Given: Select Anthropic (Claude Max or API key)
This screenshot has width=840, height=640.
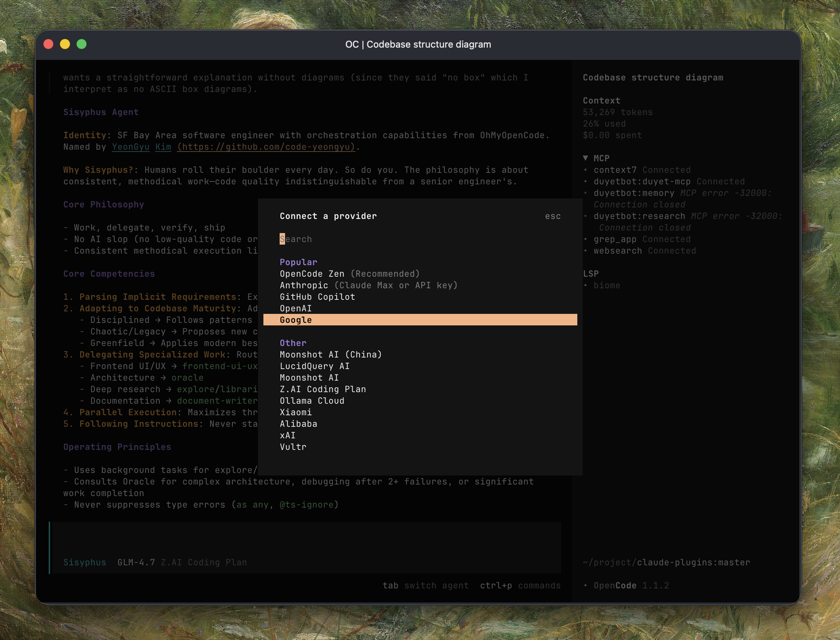Looking at the screenshot, I should [368, 285].
